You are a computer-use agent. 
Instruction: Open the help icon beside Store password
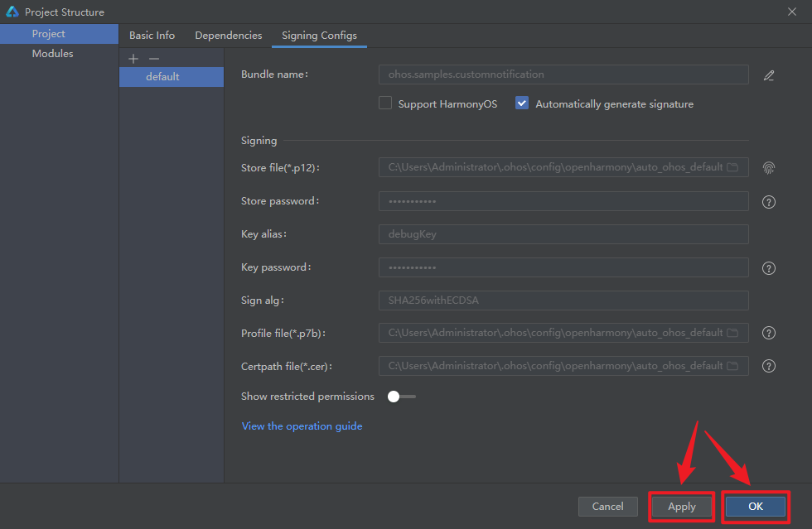pyautogui.click(x=769, y=202)
